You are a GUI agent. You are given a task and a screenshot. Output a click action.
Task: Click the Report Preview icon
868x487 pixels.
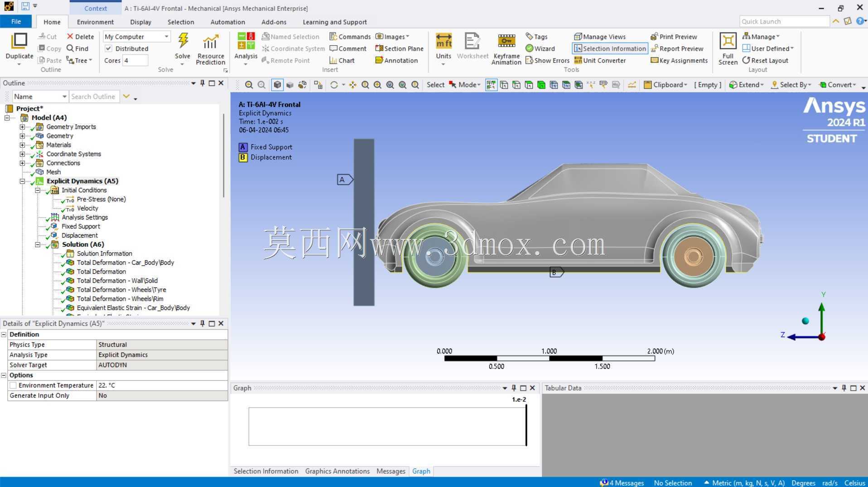pyautogui.click(x=677, y=48)
